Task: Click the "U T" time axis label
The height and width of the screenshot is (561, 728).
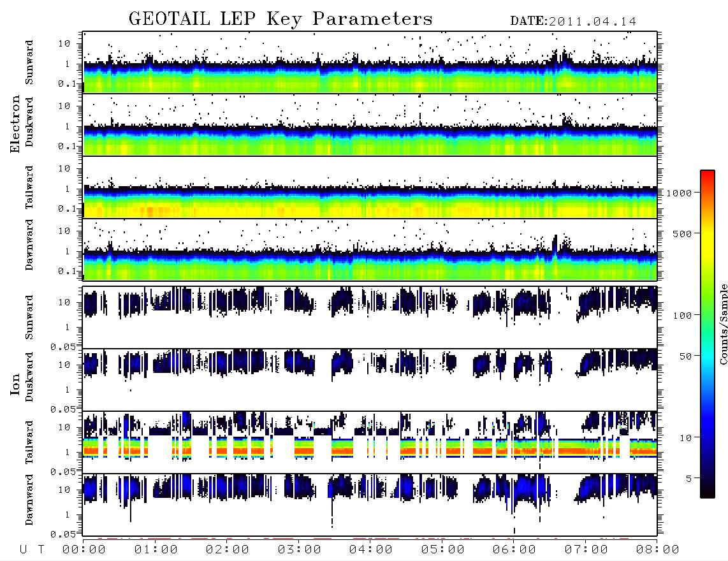Action: [32, 550]
